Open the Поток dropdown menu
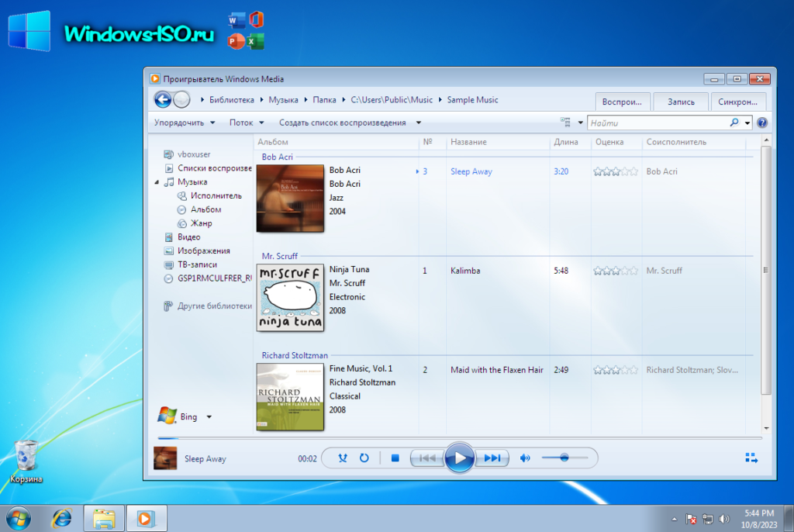Viewport: 794px width, 532px height. pos(247,123)
